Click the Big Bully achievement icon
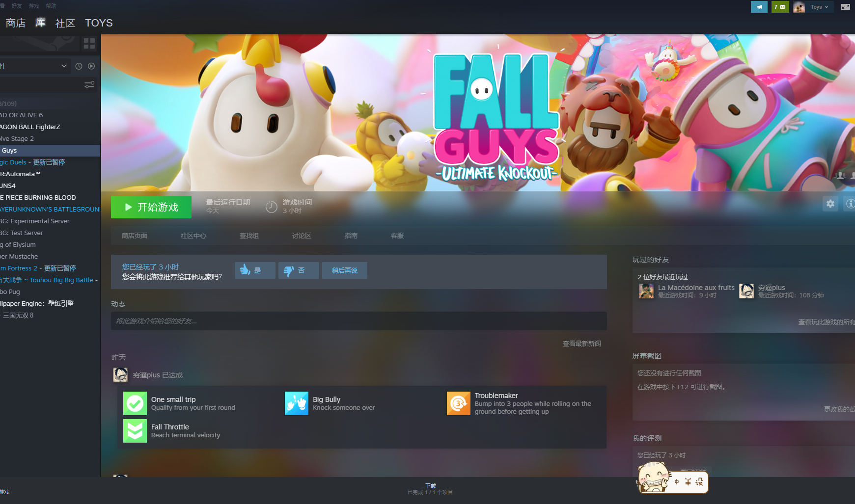Screen dimensions: 855x504 pyautogui.click(x=297, y=403)
